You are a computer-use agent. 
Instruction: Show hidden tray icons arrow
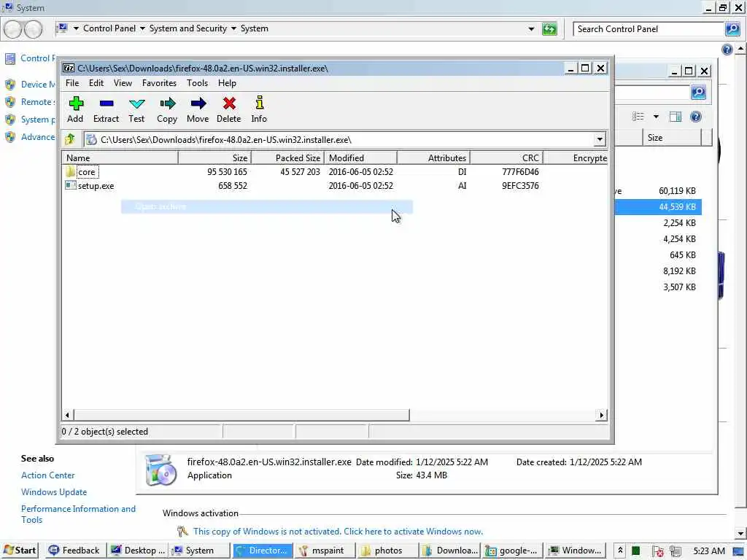(620, 551)
